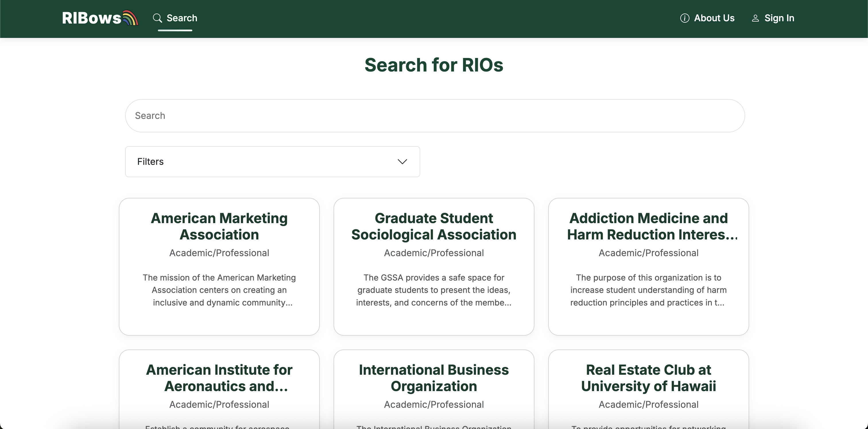Open the American Institute for Aeronautics card

pyautogui.click(x=219, y=378)
